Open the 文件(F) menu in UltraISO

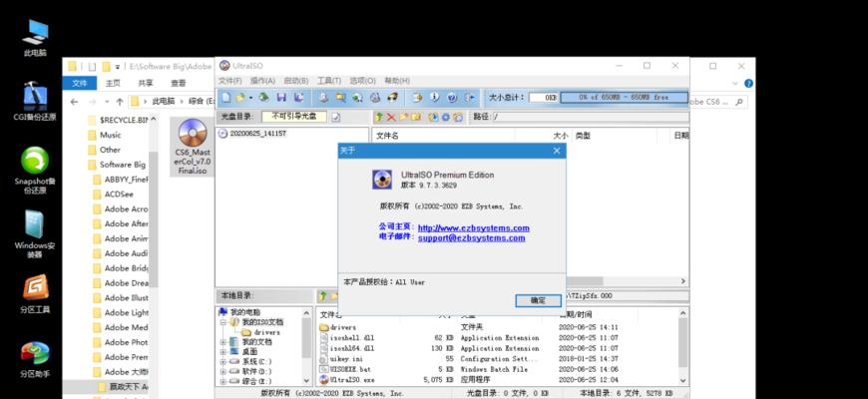pos(229,81)
